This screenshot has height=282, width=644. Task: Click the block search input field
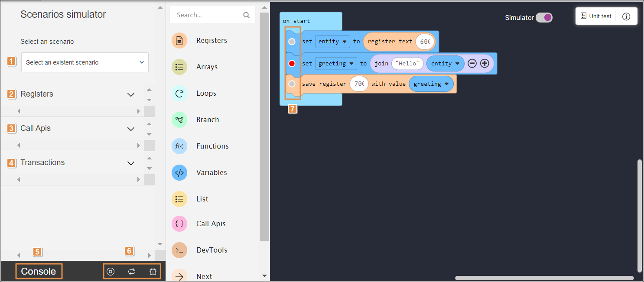tap(212, 15)
